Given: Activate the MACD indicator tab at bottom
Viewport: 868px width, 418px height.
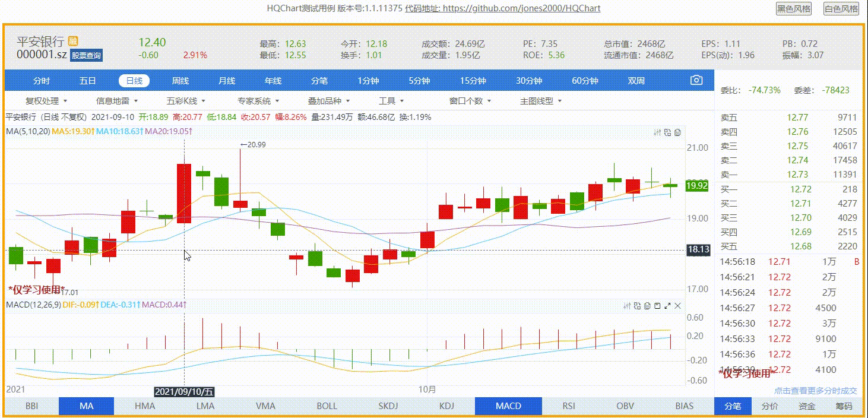Looking at the screenshot, I should click(x=508, y=406).
